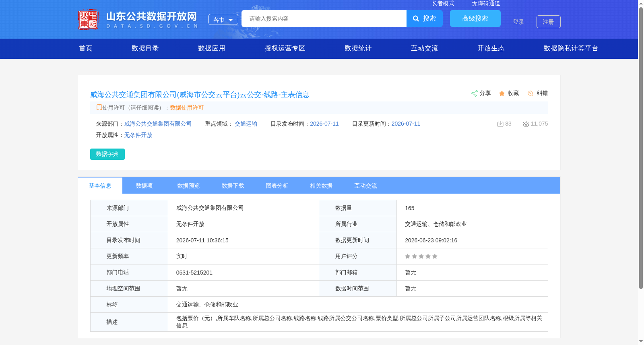The width and height of the screenshot is (644, 345).
Task: Click the magnifier icon in search button
Action: 416,19
